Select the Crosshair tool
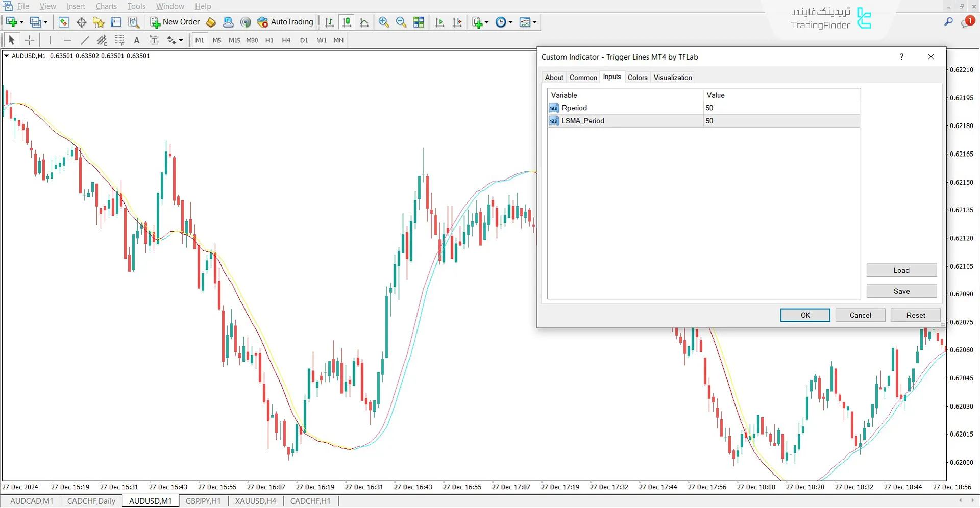Viewport: 980px width, 508px height. pyautogui.click(x=29, y=40)
